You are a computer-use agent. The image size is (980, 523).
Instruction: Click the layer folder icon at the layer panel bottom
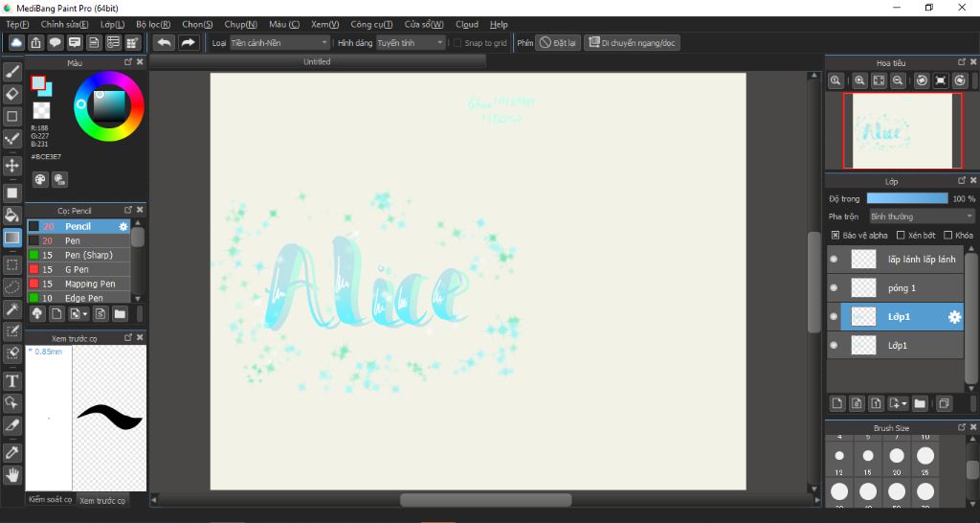[x=920, y=403]
